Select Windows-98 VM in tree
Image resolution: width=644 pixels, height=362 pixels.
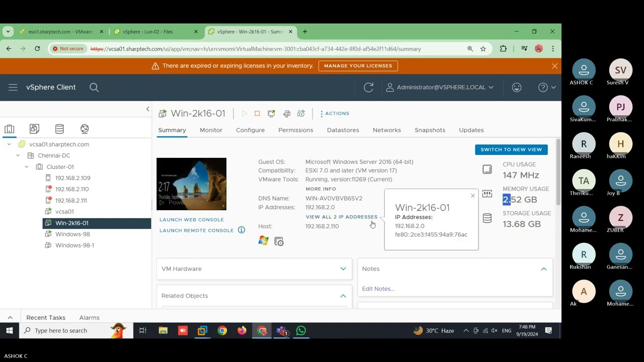72,234
